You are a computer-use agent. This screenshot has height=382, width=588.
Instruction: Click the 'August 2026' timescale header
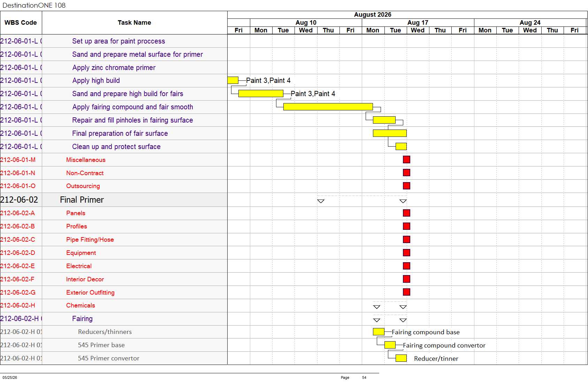click(373, 15)
